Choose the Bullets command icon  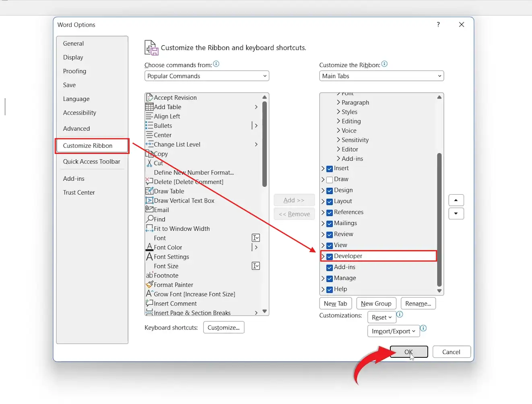click(x=149, y=125)
